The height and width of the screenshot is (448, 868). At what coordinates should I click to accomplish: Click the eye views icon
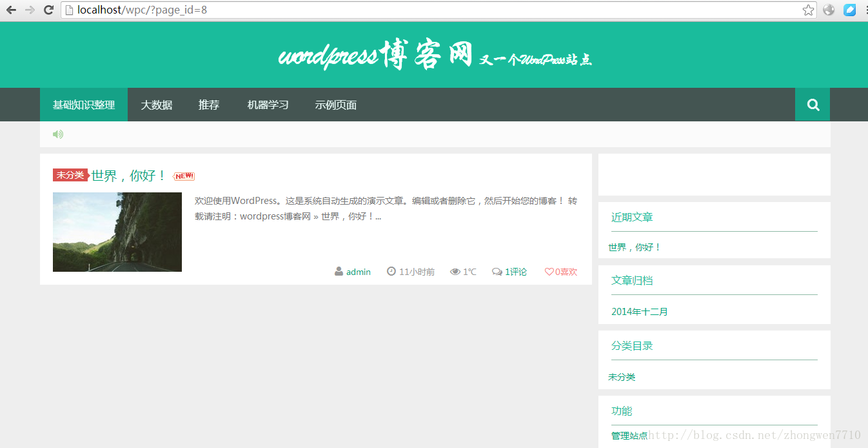pyautogui.click(x=455, y=272)
